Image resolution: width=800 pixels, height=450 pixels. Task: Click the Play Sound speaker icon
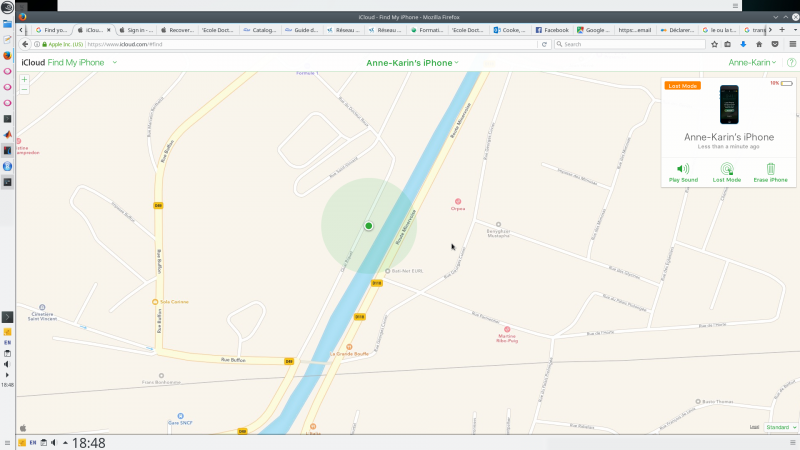(x=683, y=169)
